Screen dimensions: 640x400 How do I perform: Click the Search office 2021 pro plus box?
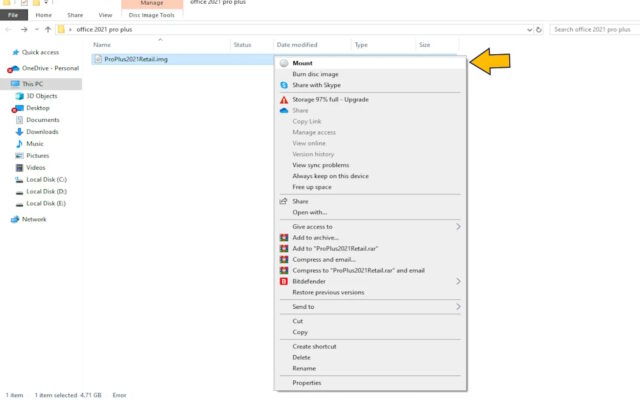(x=592, y=29)
